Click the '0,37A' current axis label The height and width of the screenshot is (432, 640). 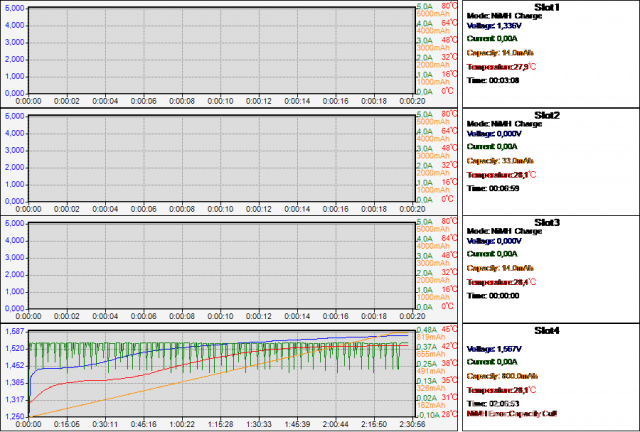pos(427,347)
